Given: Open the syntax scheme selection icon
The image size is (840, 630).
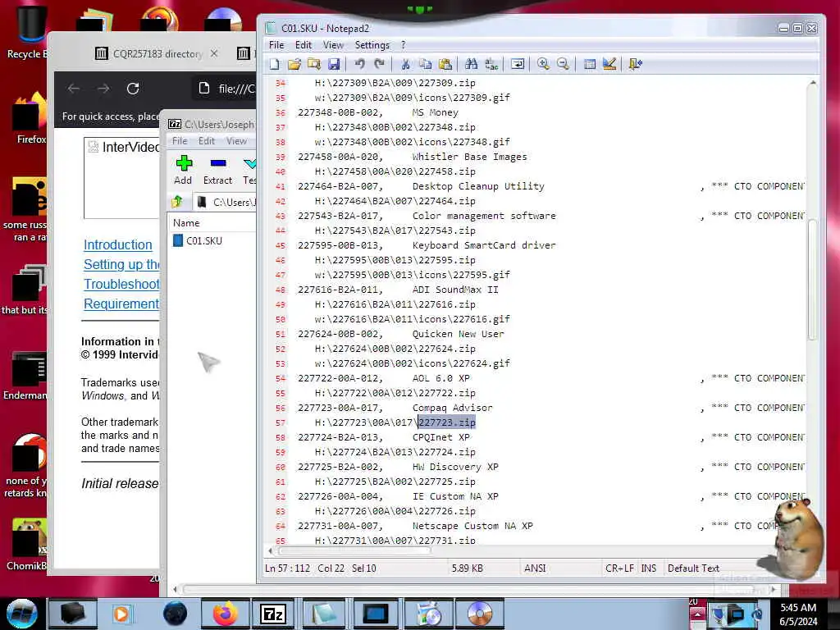Looking at the screenshot, I should coord(589,64).
